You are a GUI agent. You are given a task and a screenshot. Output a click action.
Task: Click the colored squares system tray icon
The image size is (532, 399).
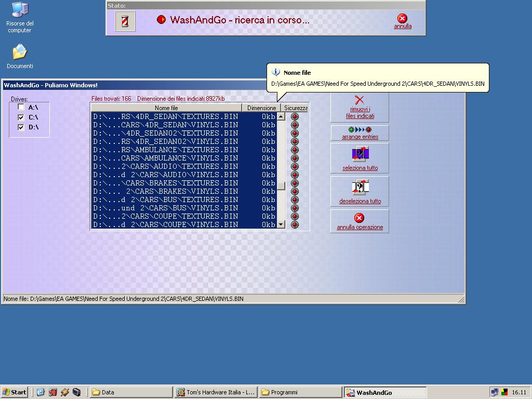504,392
